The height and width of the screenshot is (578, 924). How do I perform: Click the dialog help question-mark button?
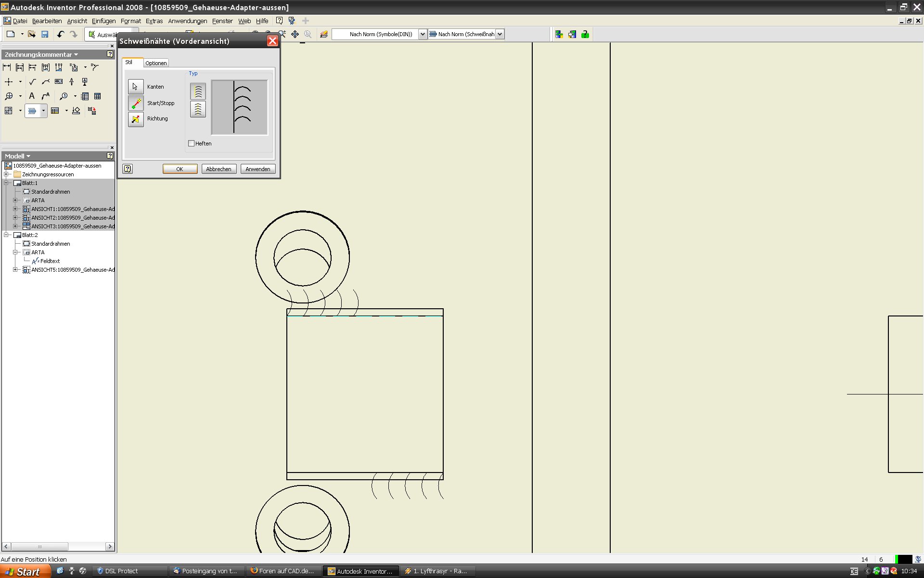tap(128, 169)
